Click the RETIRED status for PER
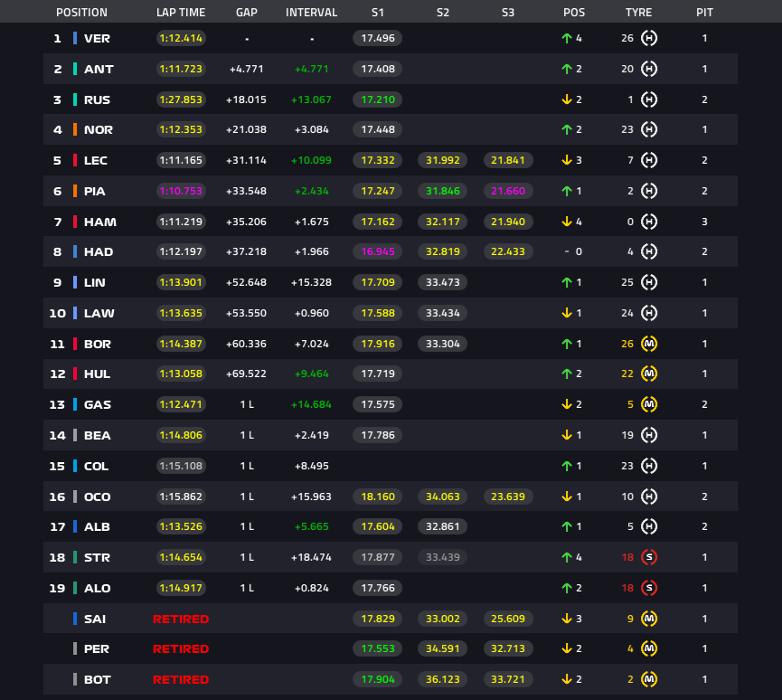Screen dimensions: 782x700 point(181,649)
